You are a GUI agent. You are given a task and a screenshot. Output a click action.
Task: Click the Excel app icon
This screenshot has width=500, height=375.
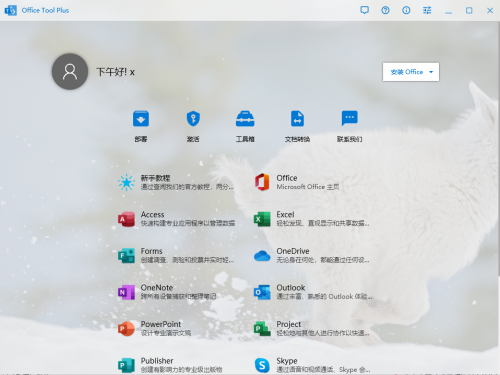[262, 219]
